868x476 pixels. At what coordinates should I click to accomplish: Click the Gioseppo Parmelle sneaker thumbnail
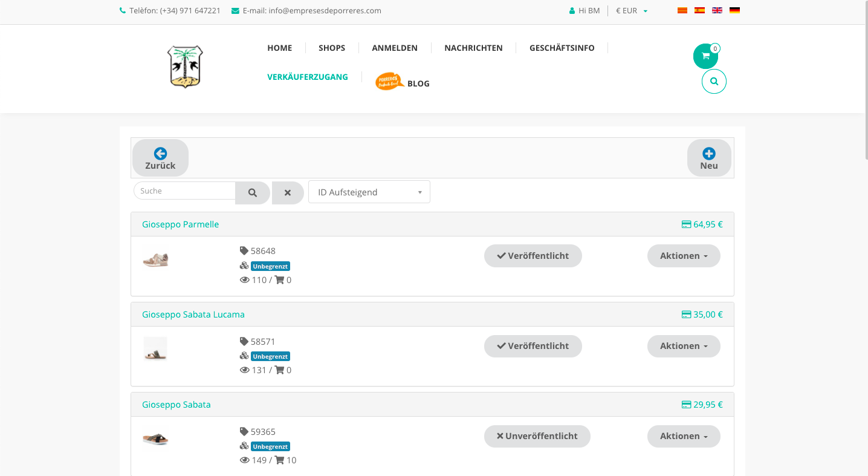point(155,259)
